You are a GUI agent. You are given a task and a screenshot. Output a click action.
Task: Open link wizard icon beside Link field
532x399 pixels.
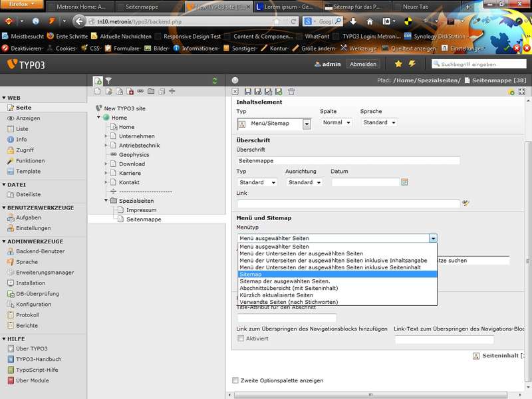pyautogui.click(x=465, y=203)
